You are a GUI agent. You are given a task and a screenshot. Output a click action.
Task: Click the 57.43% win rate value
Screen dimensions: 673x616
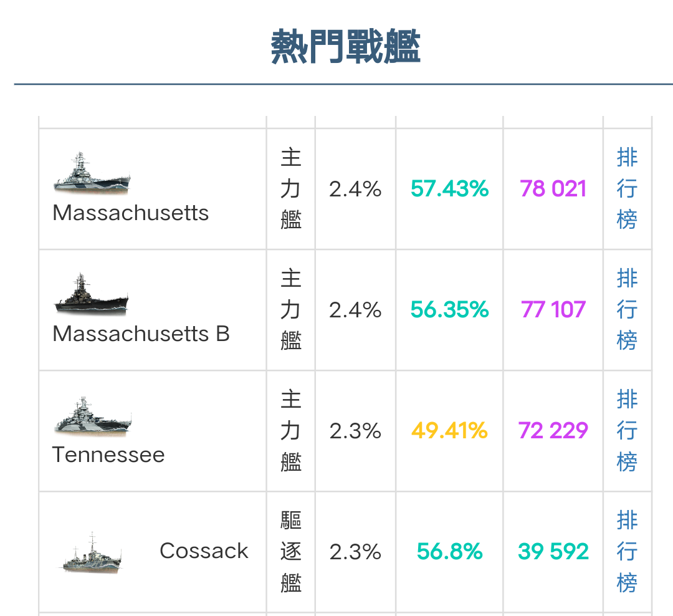449,188
